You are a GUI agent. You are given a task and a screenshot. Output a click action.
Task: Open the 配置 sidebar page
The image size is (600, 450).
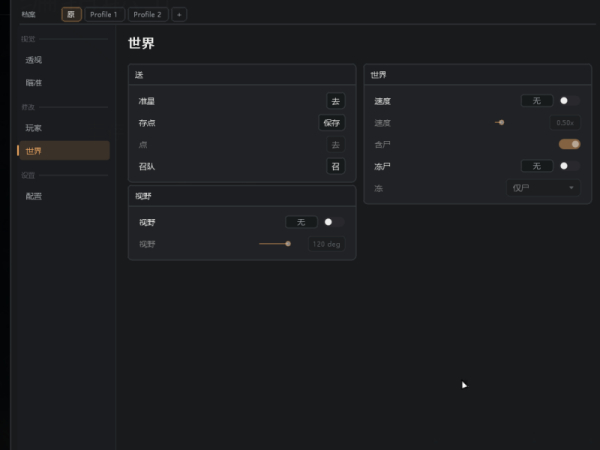(x=64, y=196)
